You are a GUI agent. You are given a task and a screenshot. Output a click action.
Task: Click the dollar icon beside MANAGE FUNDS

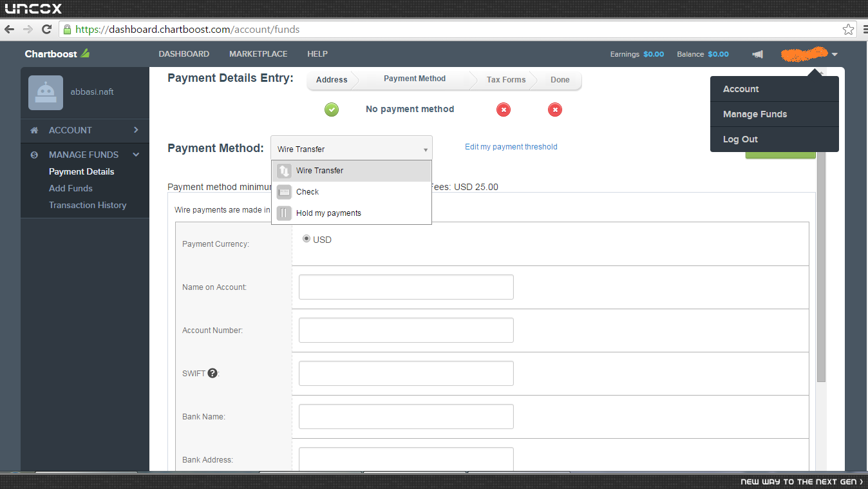click(x=35, y=155)
